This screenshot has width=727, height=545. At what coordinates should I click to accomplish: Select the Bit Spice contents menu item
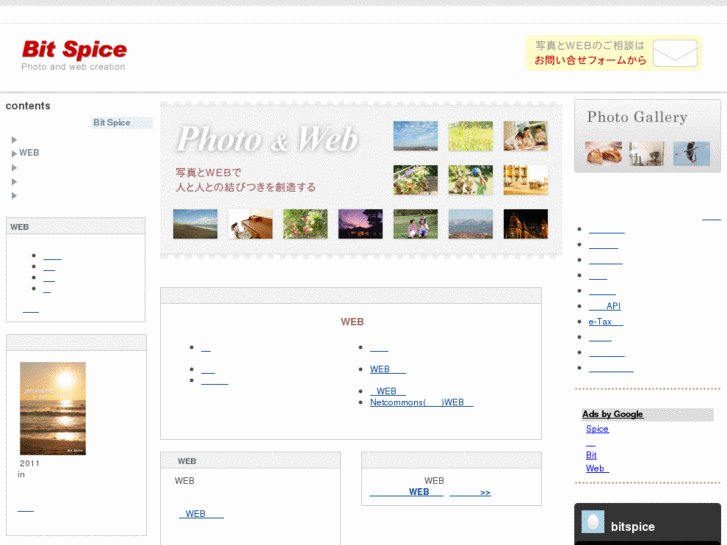[x=122, y=122]
